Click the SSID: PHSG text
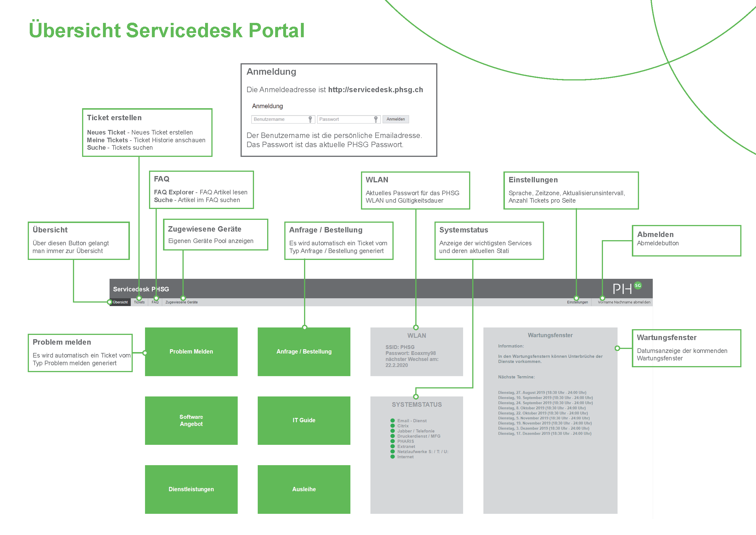The height and width of the screenshot is (535, 756). (x=400, y=347)
